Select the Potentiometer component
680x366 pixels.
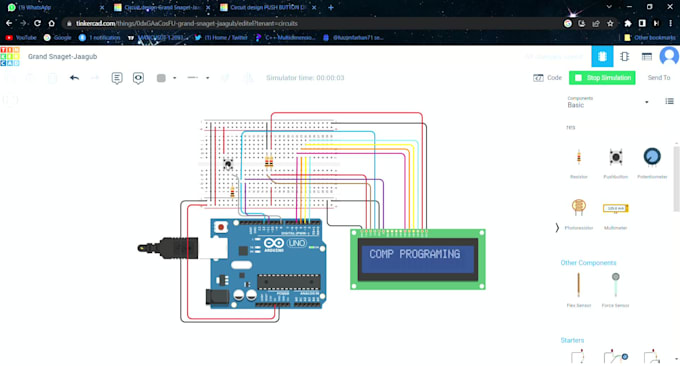(652, 163)
